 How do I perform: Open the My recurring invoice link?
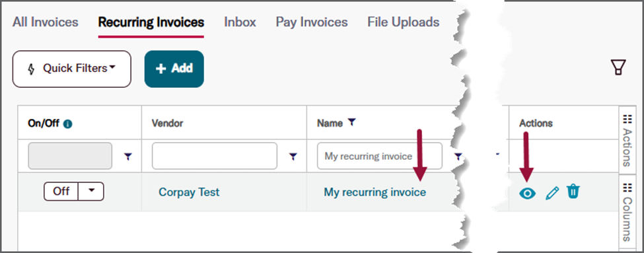pos(375,192)
